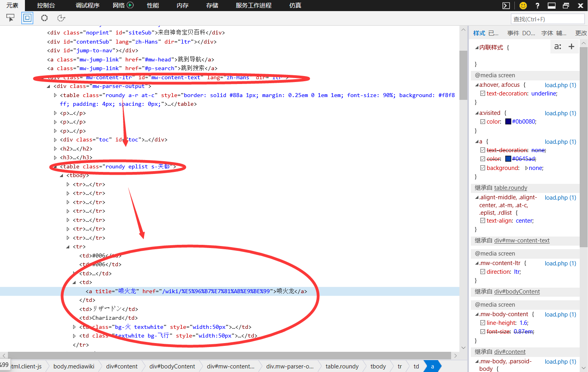Select div#bodyContent in the breadcrumb bar
This screenshot has height=372, width=588.
[172, 366]
